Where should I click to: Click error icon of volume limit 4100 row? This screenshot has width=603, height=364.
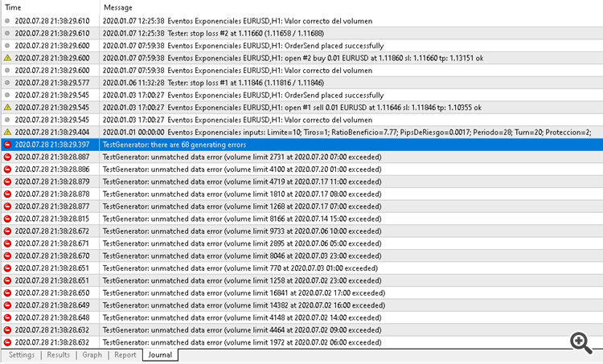click(x=7, y=169)
